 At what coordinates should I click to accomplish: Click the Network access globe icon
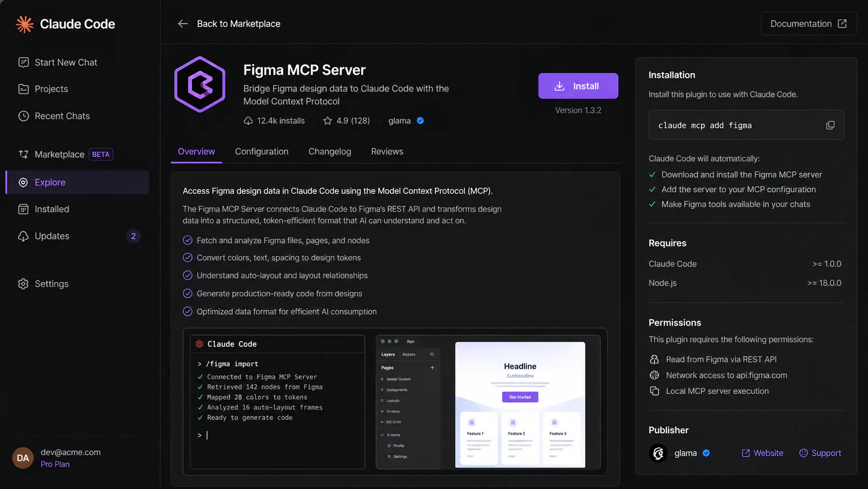point(654,375)
